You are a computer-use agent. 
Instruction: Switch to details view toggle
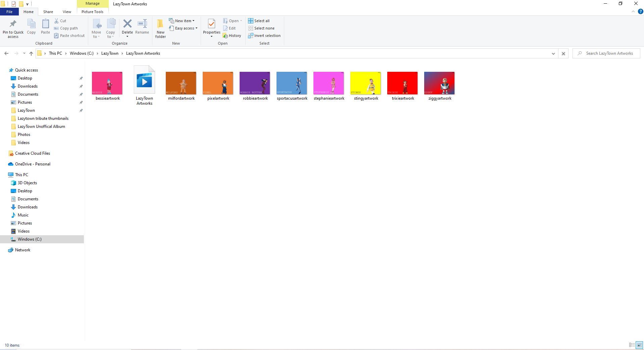pyautogui.click(x=632, y=345)
